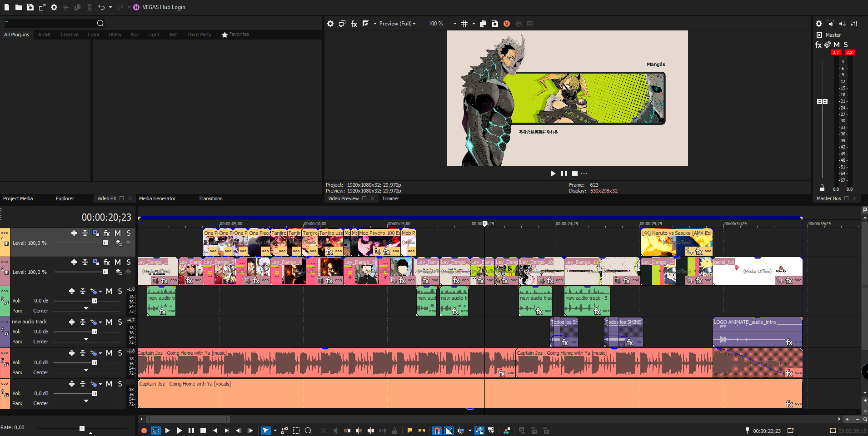This screenshot has width=868, height=436.
Task: Open Master Bus audio properties gear
Action: [819, 24]
